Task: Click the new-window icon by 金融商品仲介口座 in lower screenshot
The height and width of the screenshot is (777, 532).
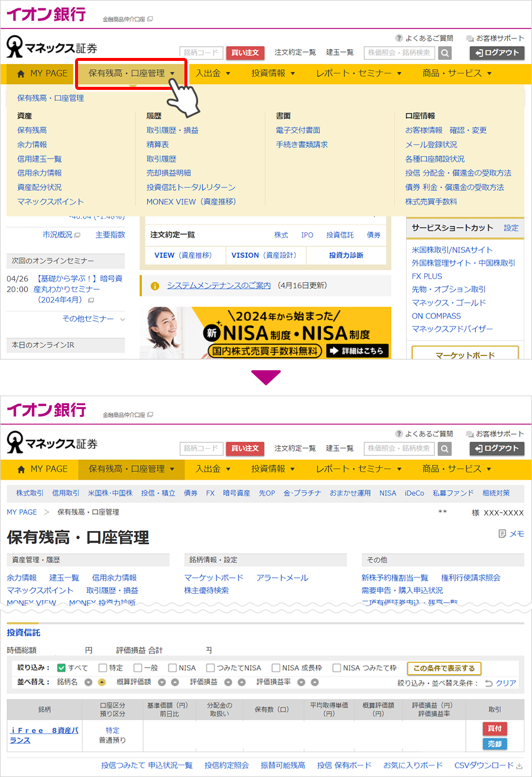Action: [150, 415]
